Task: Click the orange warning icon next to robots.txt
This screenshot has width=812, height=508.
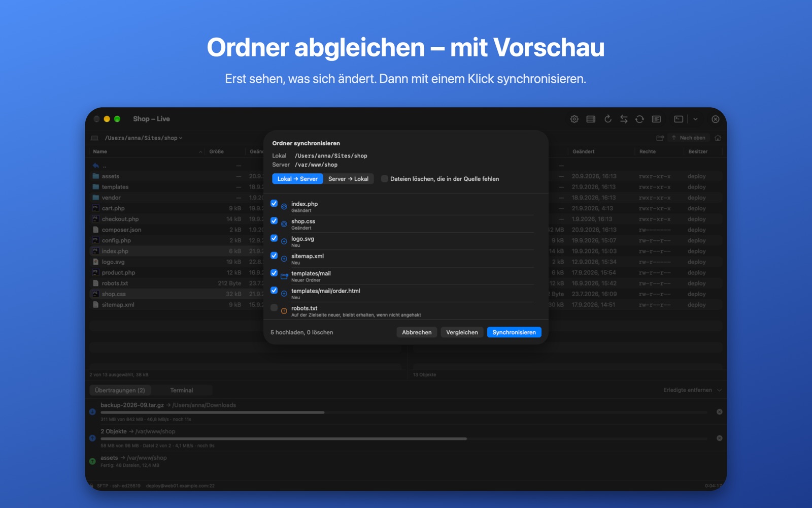Action: coord(284,311)
